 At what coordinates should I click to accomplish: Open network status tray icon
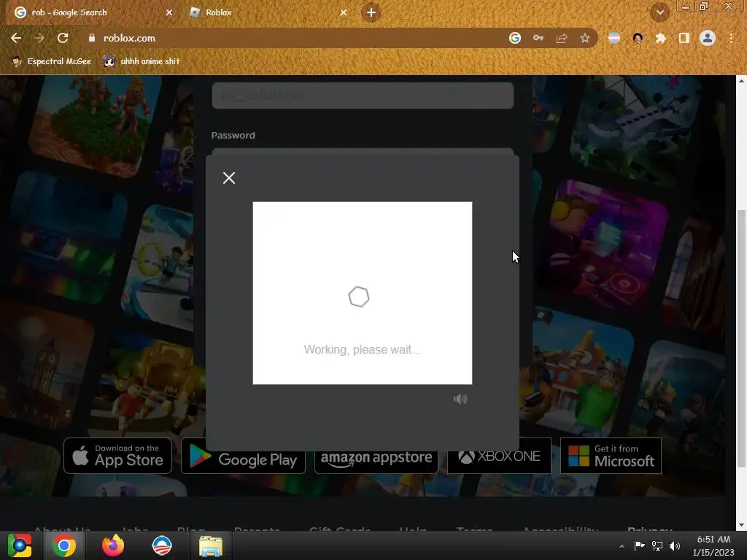click(657, 545)
